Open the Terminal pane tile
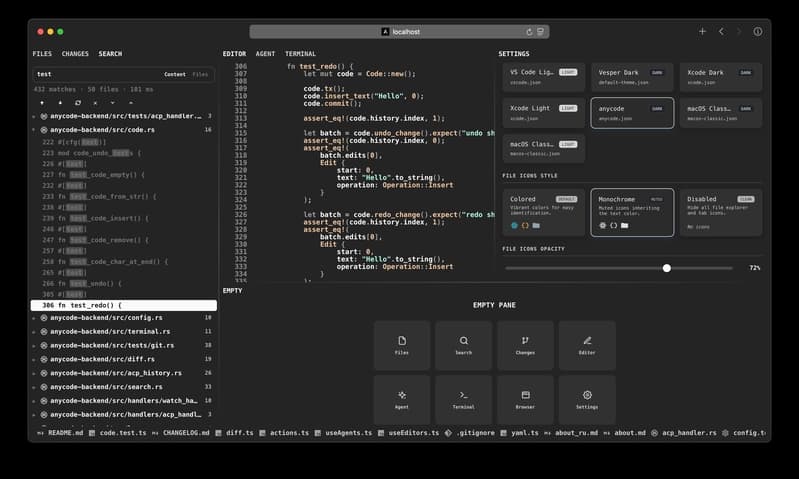The width and height of the screenshot is (799, 479). click(x=463, y=400)
